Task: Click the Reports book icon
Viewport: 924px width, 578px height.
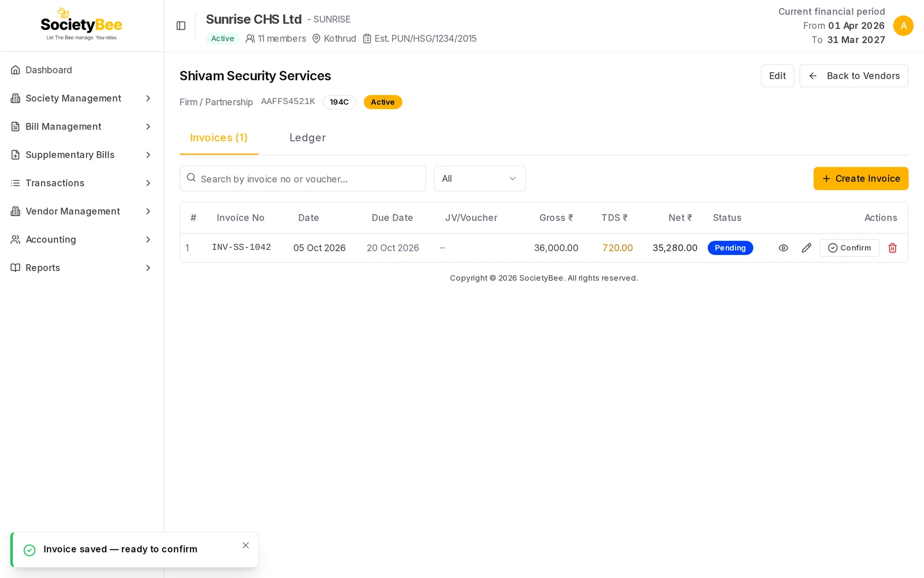Action: (x=16, y=268)
